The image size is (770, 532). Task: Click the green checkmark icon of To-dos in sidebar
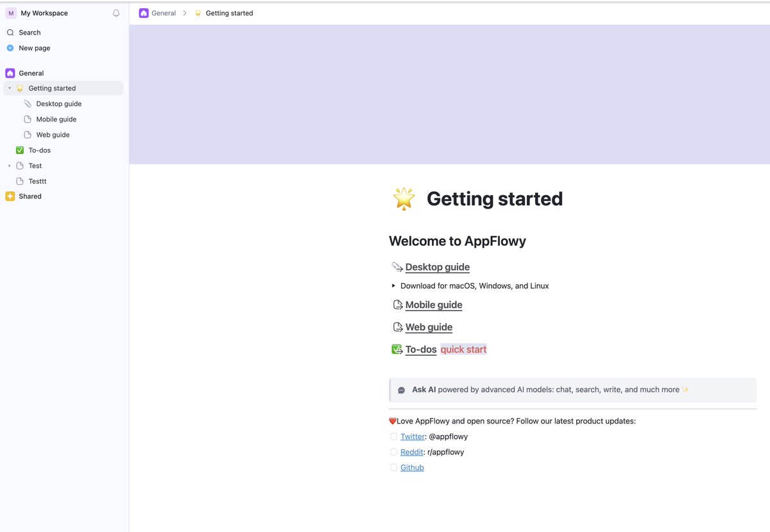tap(20, 150)
